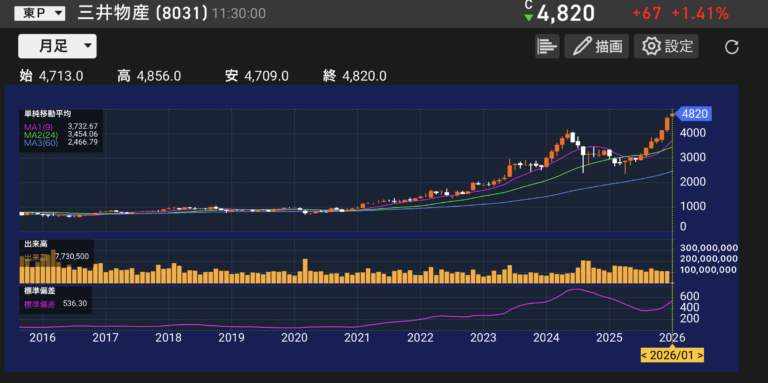
Task: Click the refresh chart icon
Action: pos(732,47)
